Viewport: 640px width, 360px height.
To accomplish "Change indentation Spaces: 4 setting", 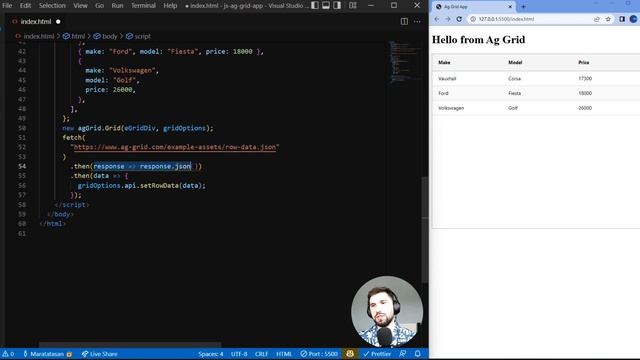I will tap(211, 354).
